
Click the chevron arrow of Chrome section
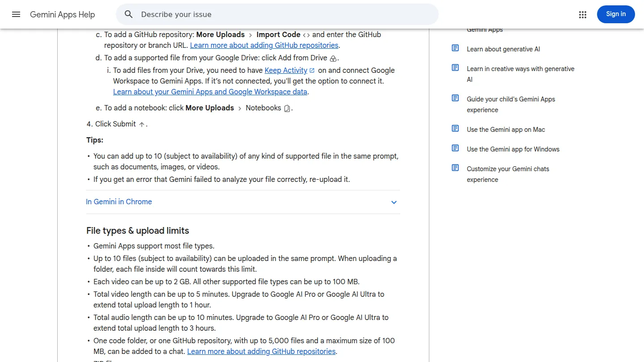click(394, 202)
